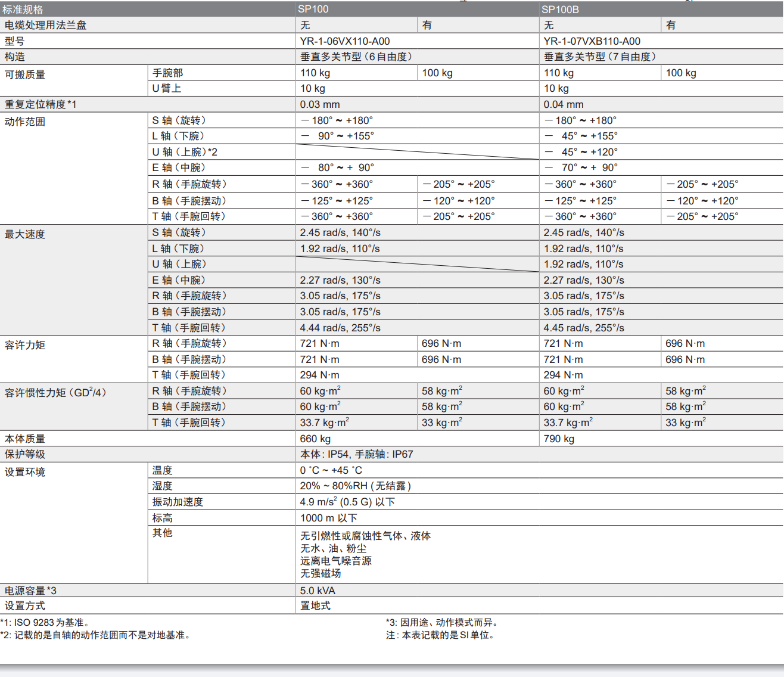Viewport: 784px width, 677px height.
Task: Click the 660 kg body mass cell
Action: pos(315,439)
